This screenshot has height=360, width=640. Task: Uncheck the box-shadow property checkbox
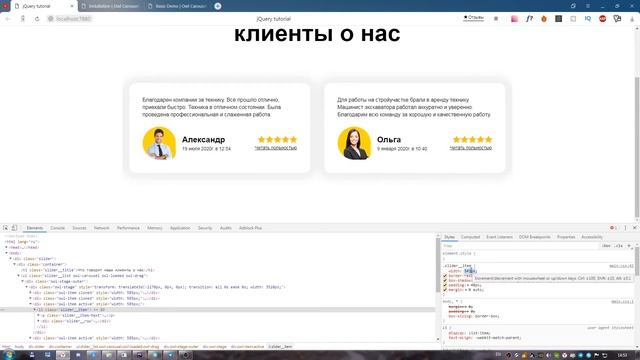pyautogui.click(x=445, y=280)
